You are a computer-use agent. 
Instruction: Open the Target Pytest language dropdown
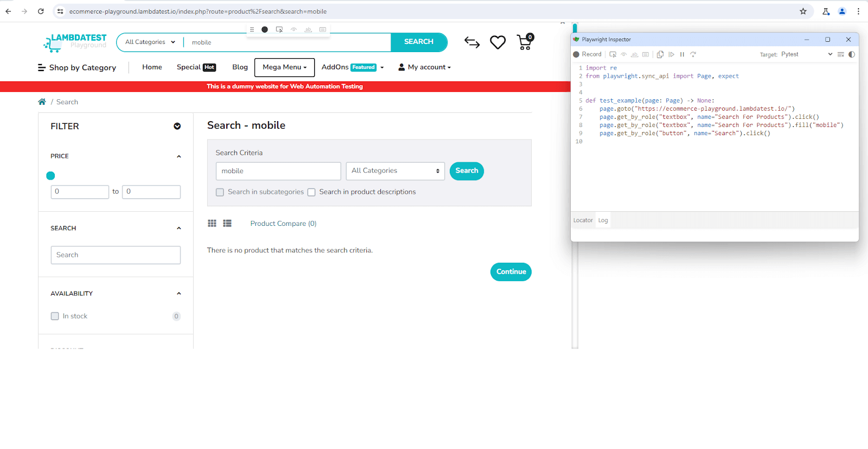tap(807, 54)
